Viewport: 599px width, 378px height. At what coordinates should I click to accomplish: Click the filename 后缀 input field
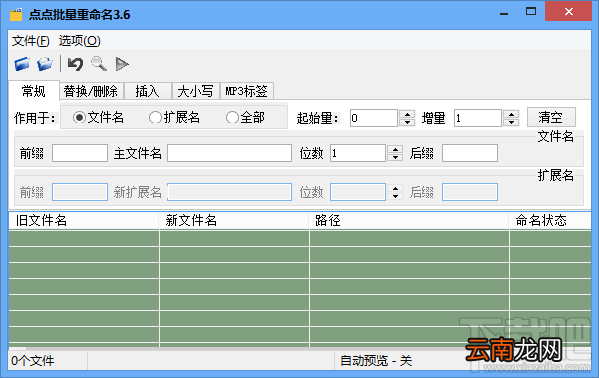470,153
